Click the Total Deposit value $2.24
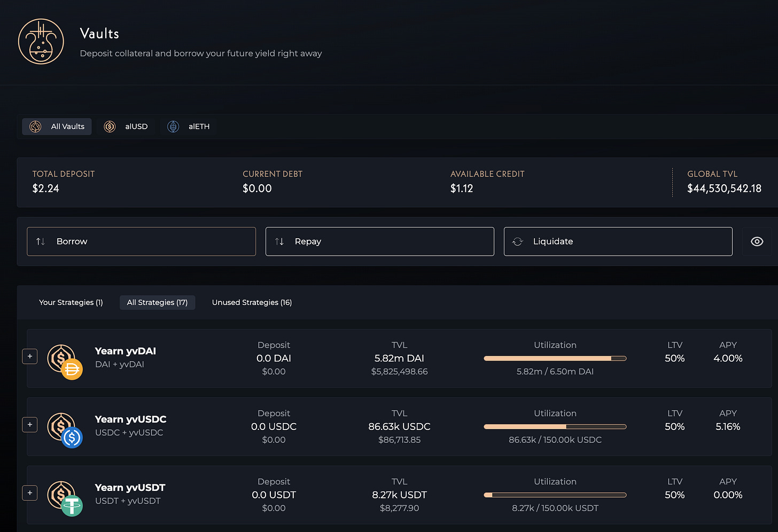The image size is (778, 532). [46, 189]
